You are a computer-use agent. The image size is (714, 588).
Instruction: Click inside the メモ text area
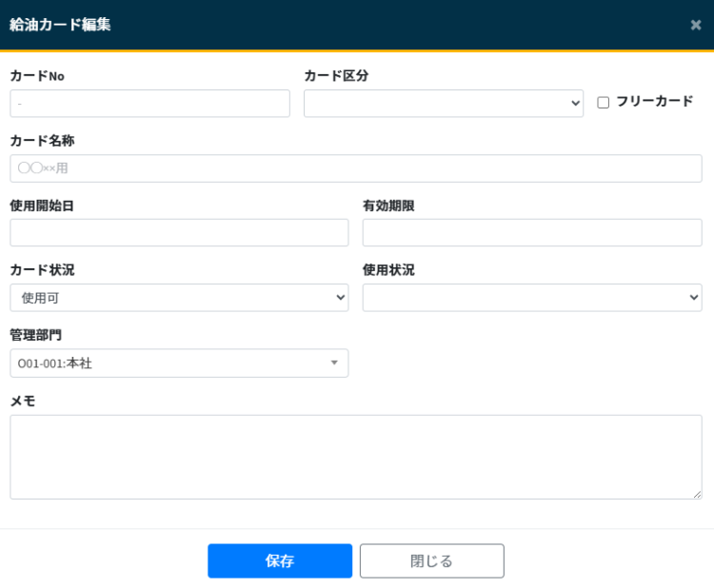coord(355,457)
